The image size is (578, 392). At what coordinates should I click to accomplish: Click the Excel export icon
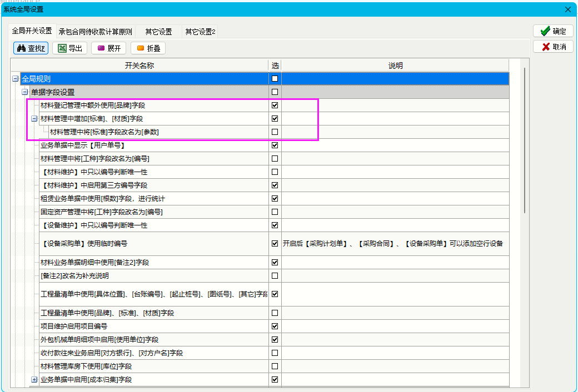tap(62, 48)
